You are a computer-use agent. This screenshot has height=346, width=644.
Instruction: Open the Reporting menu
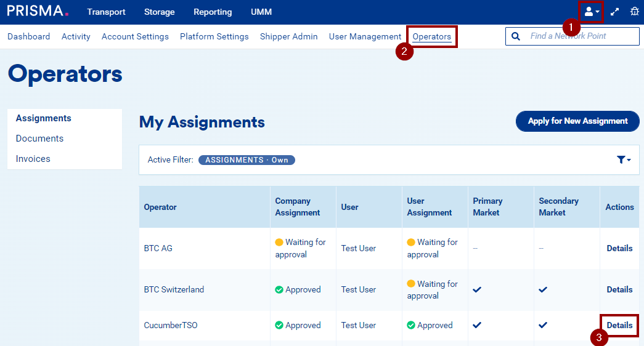point(213,12)
